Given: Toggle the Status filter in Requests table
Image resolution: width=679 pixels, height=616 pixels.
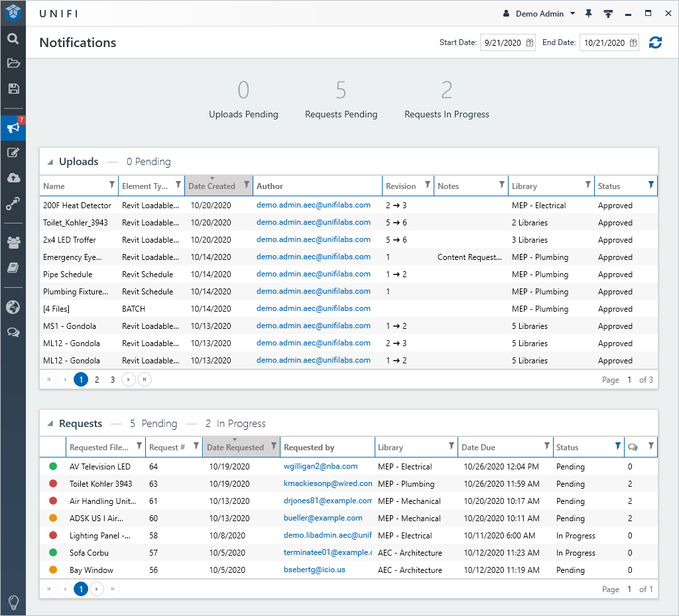Looking at the screenshot, I should click(x=617, y=446).
